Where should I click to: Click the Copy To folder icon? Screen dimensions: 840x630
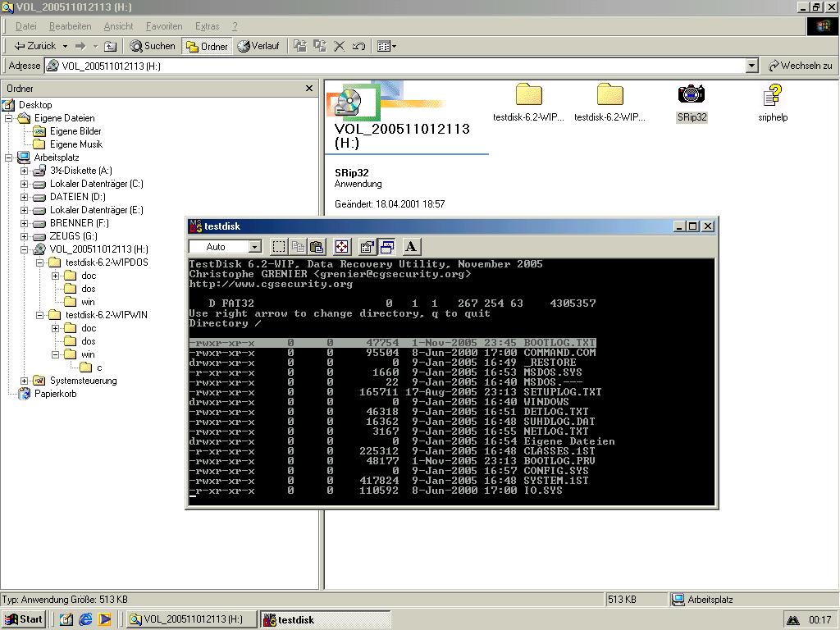[x=320, y=46]
